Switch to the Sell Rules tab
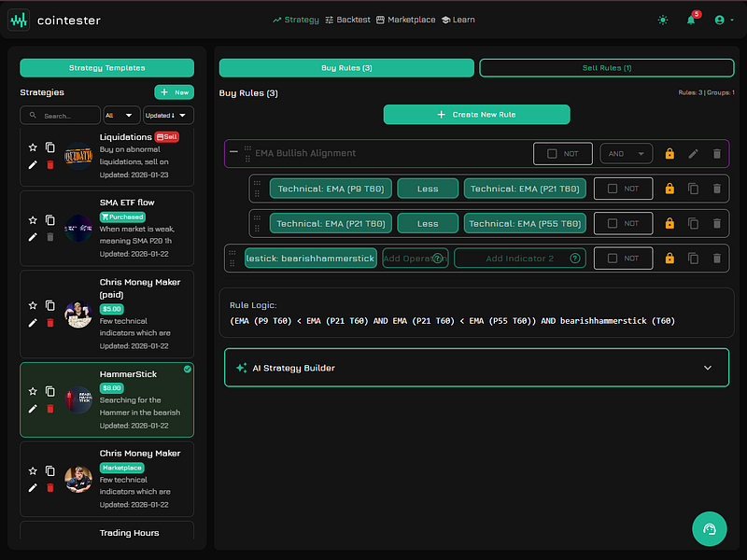Viewport: 747px width, 560px height. click(607, 67)
